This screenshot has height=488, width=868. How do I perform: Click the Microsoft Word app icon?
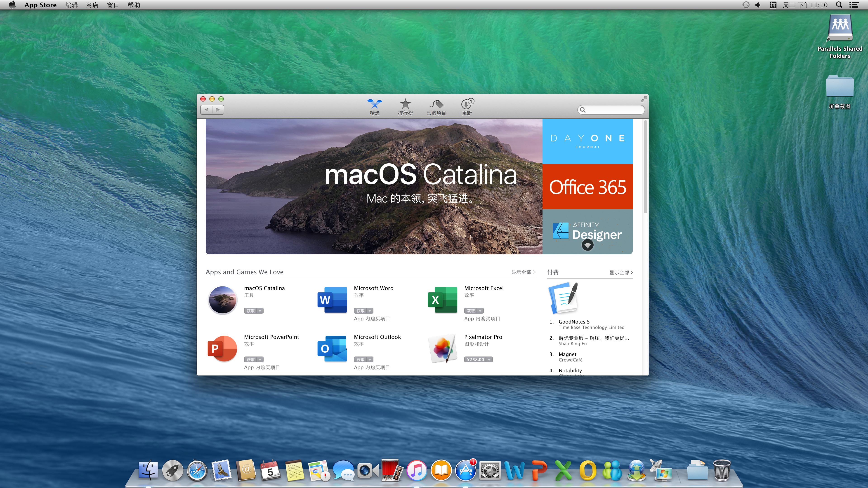(332, 300)
